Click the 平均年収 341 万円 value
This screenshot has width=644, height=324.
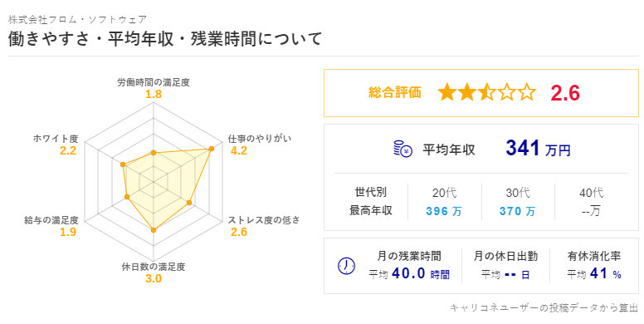538,149
